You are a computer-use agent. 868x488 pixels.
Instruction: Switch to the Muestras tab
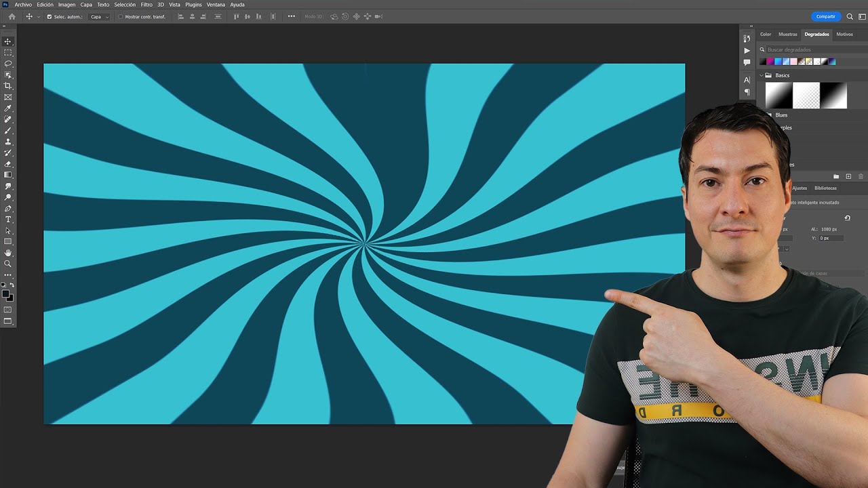point(788,34)
